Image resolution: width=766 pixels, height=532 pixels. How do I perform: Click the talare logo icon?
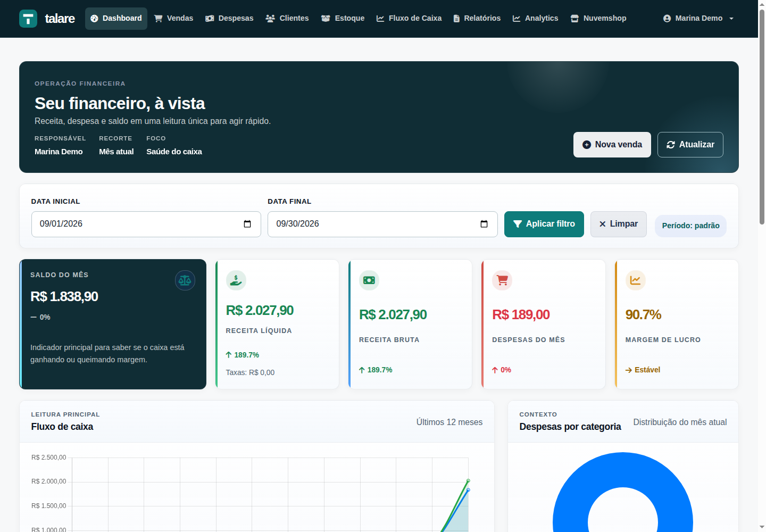[28, 19]
